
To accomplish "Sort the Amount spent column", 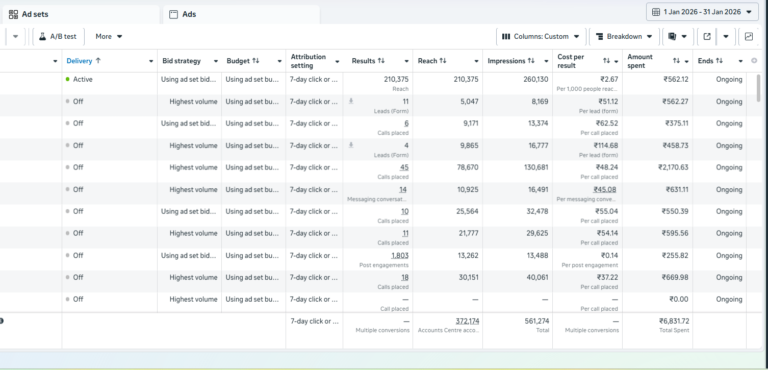I will coord(676,61).
